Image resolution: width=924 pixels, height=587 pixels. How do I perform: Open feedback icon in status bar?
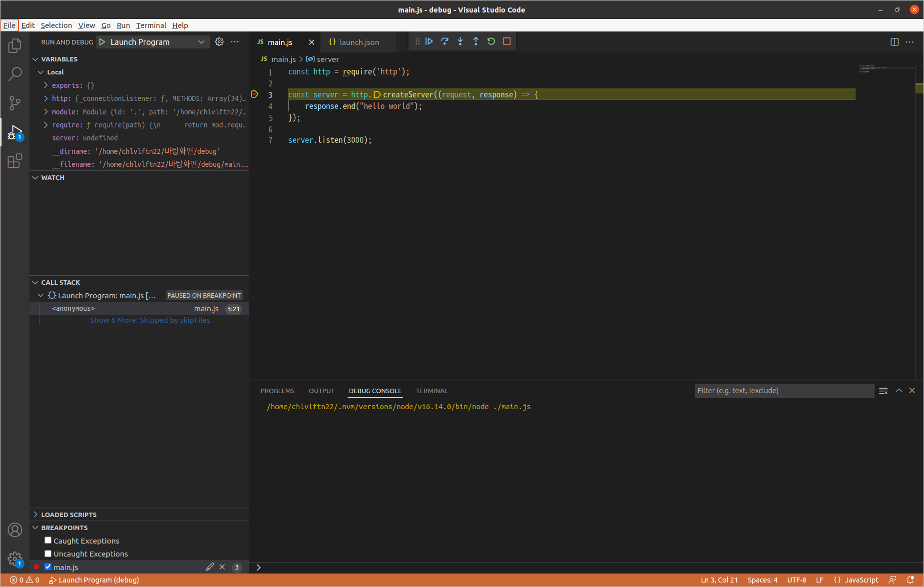coord(893,580)
